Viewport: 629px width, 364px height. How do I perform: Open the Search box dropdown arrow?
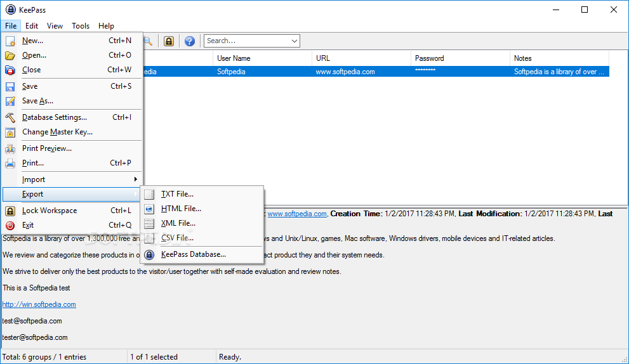click(x=294, y=41)
